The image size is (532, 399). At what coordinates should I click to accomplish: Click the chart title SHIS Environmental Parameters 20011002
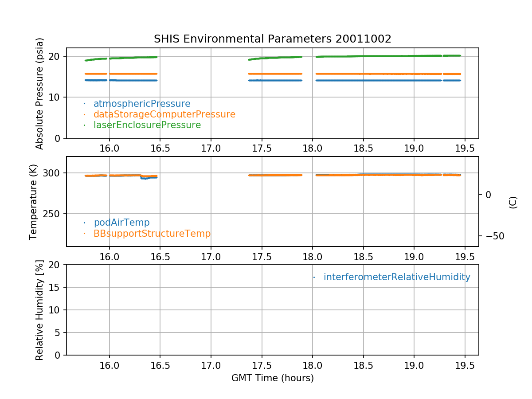pyautogui.click(x=272, y=39)
